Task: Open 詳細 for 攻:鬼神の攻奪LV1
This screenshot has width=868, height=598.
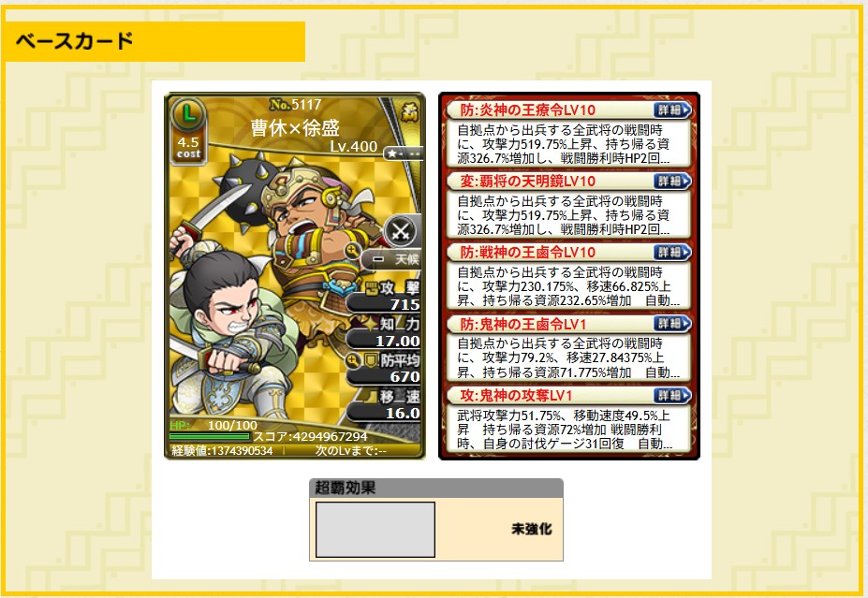Action: (x=672, y=395)
